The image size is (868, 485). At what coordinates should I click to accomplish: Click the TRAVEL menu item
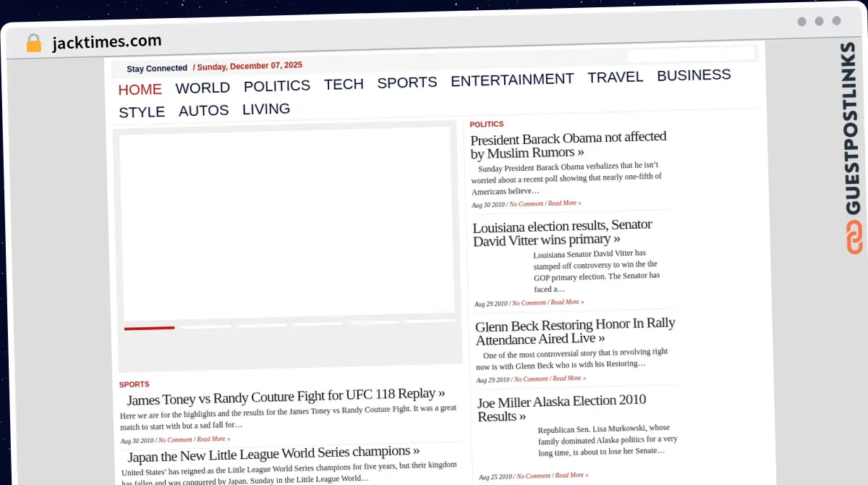pos(615,77)
